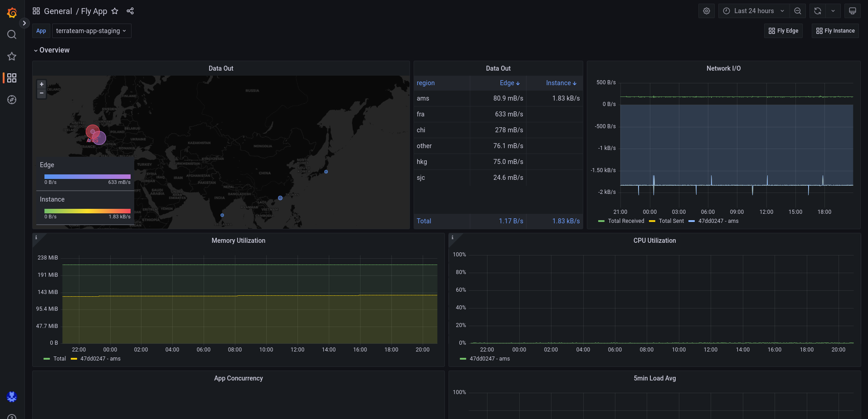Mark Fly App dashboard as favorite star
The width and height of the screenshot is (868, 419).
115,11
